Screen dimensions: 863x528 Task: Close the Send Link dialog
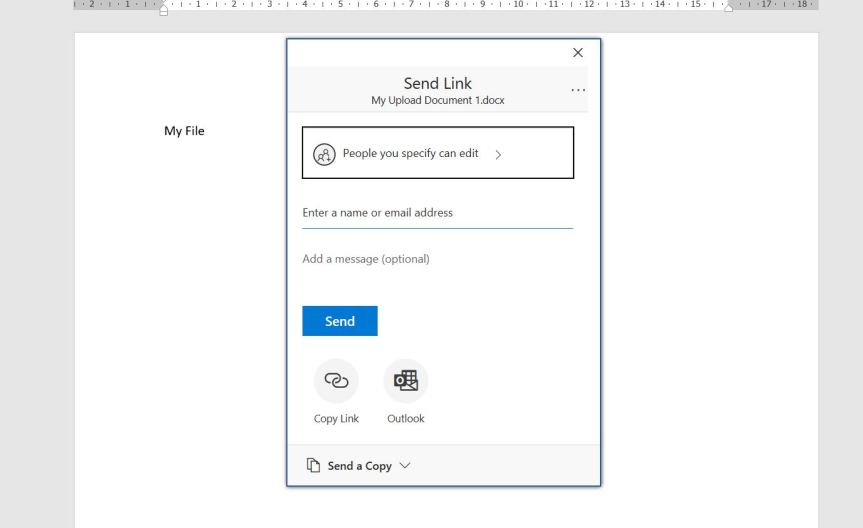(577, 53)
